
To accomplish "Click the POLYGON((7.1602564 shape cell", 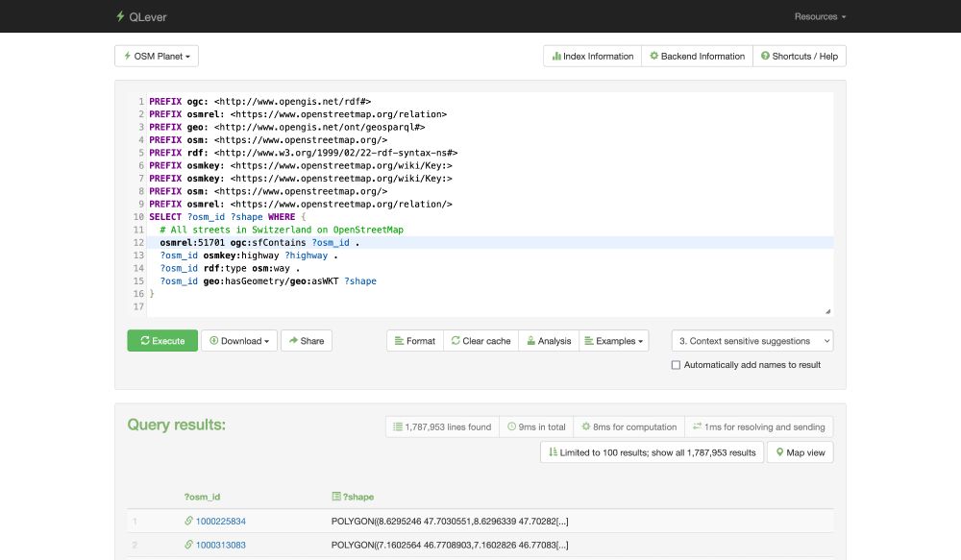I will point(450,546).
